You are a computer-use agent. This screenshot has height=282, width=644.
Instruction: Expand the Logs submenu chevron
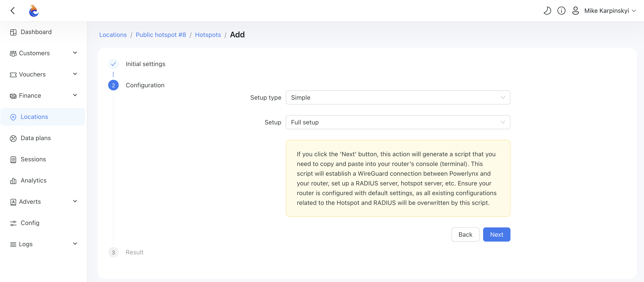tap(75, 244)
